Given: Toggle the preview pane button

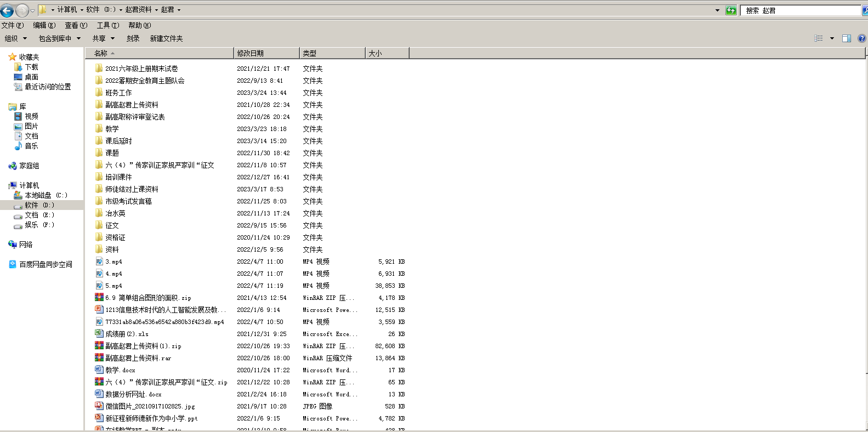Looking at the screenshot, I should (x=846, y=38).
